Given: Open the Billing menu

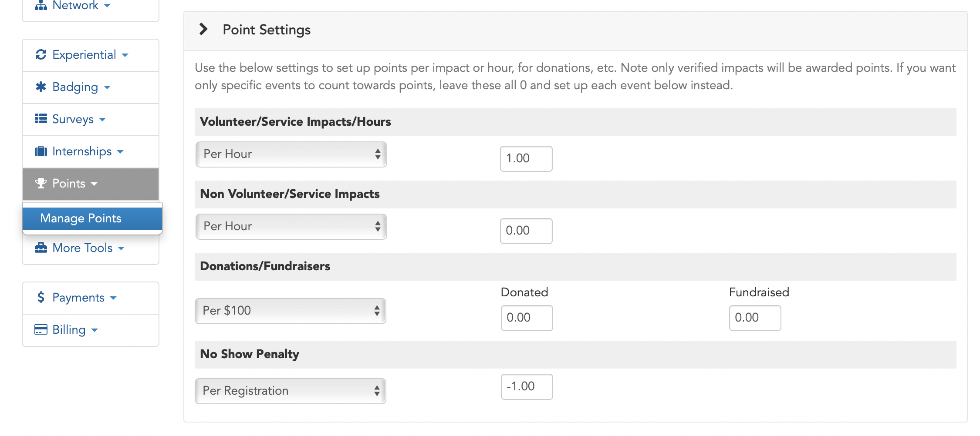Looking at the screenshot, I should pos(91,330).
